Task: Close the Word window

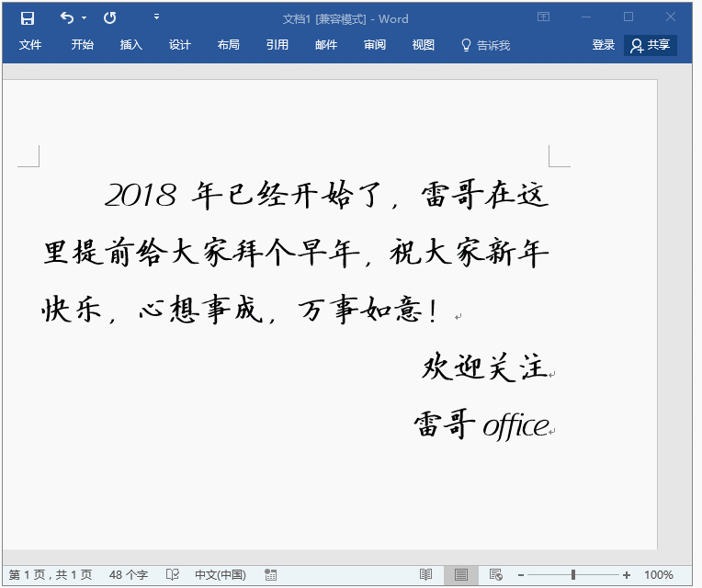Action: 670,17
